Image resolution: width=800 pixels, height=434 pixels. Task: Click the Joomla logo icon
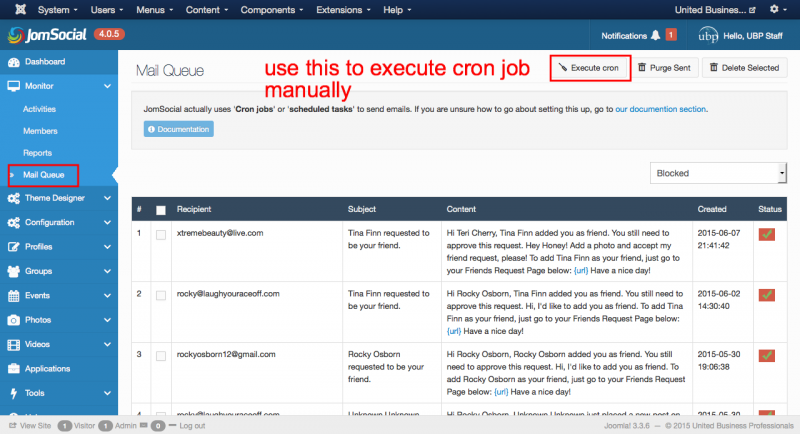click(20, 10)
